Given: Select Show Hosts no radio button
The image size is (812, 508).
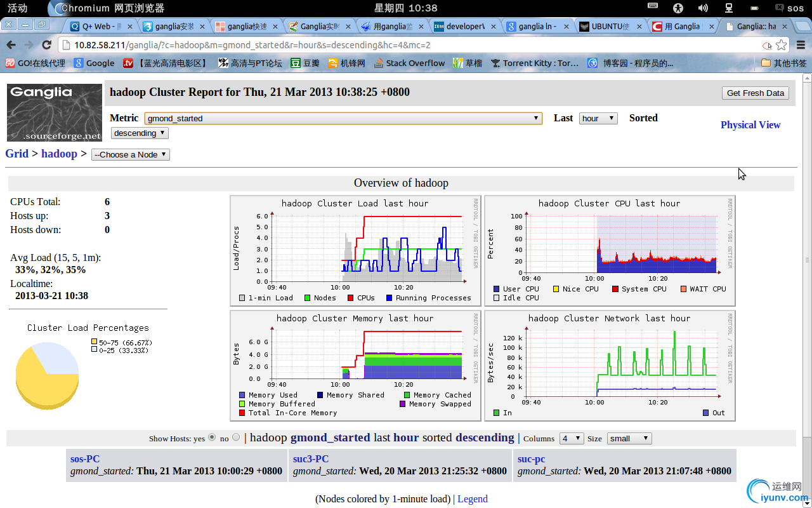Looking at the screenshot, I should point(236,437).
